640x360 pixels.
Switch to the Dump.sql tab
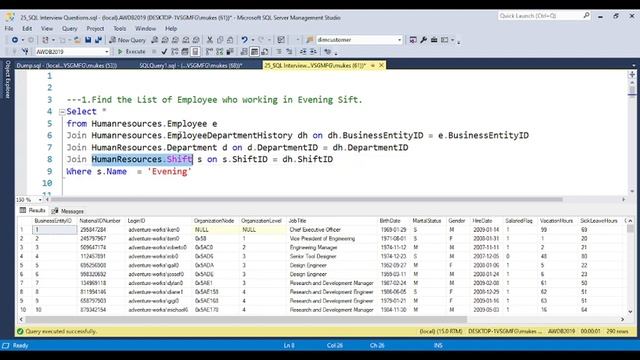[67, 65]
